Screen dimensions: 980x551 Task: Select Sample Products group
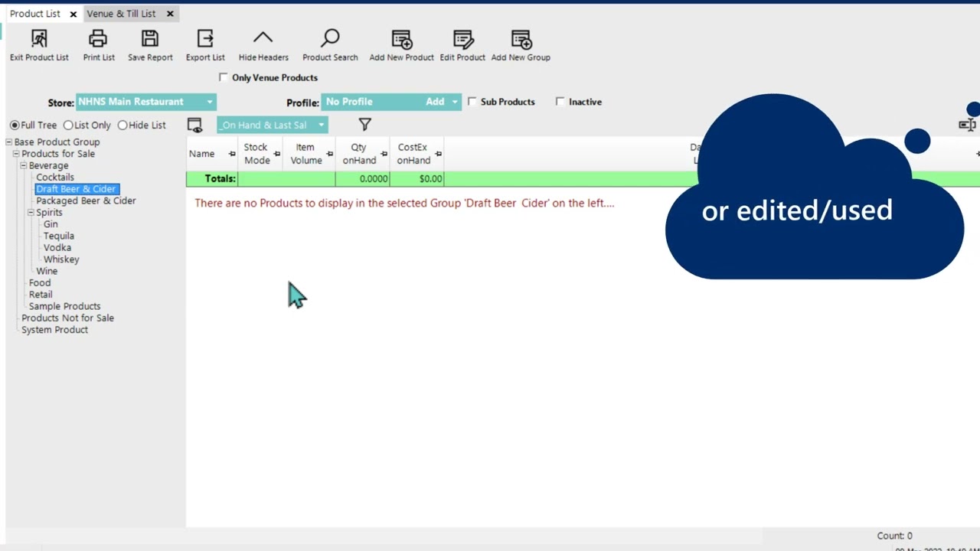coord(64,306)
